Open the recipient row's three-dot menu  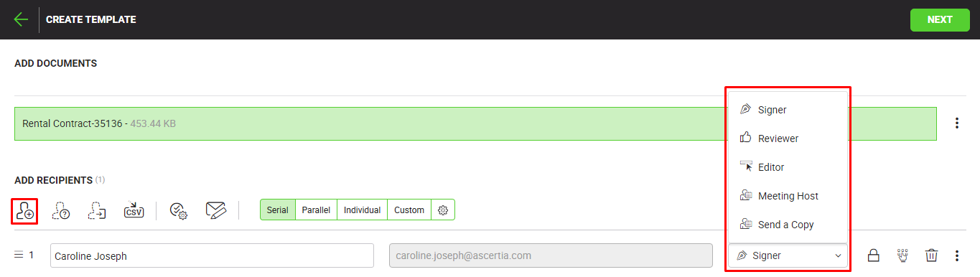956,255
